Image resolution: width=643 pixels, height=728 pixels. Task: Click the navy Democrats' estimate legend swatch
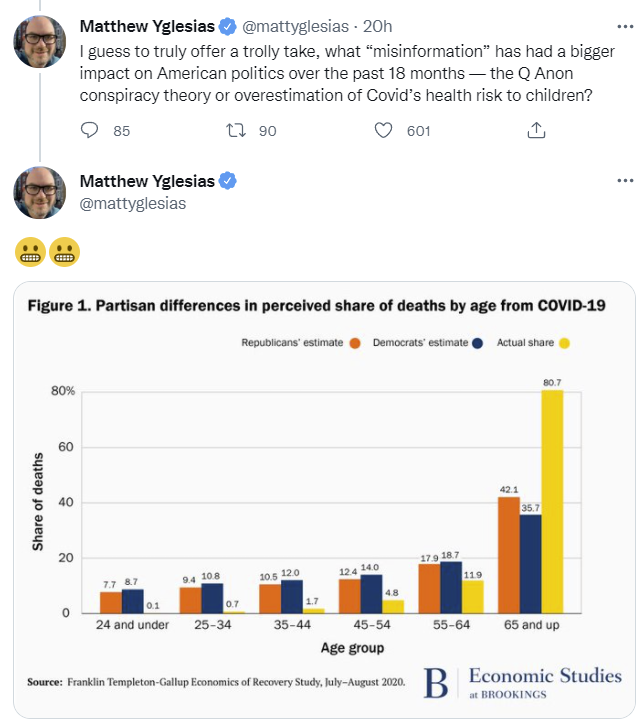click(x=479, y=343)
